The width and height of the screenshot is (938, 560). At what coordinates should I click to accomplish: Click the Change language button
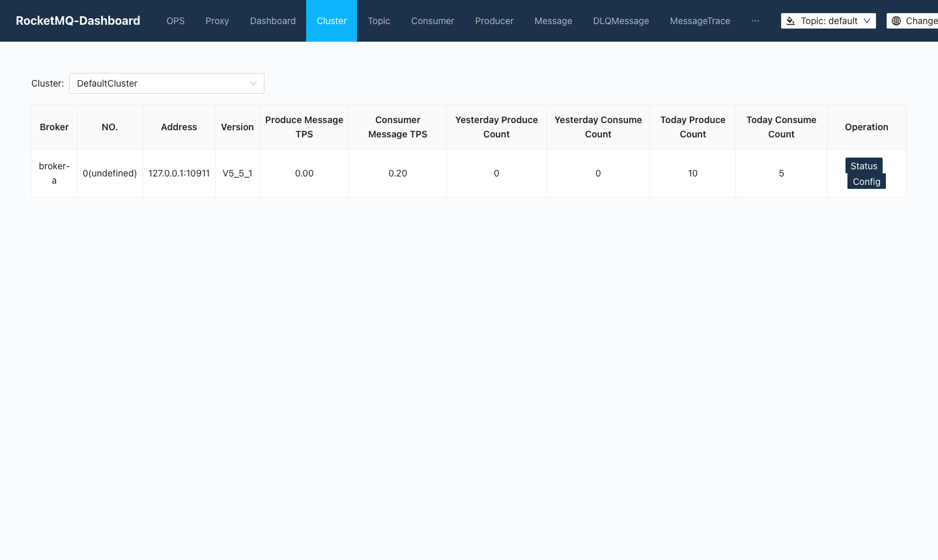tap(913, 21)
